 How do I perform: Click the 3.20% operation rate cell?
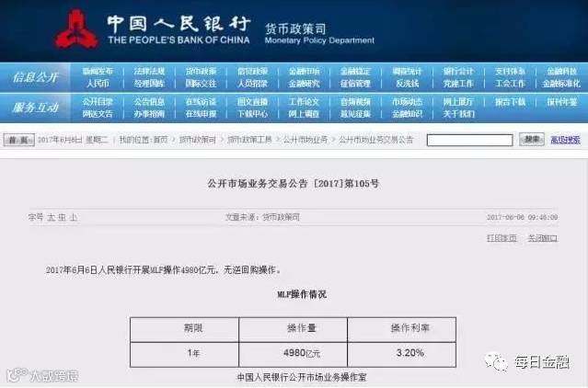401,354
